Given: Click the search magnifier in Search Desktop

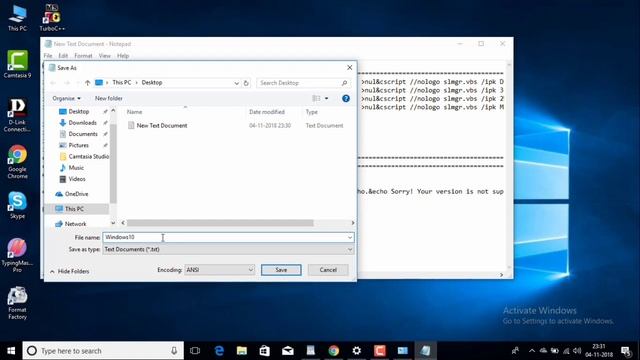Looking at the screenshot, I should click(x=344, y=83).
